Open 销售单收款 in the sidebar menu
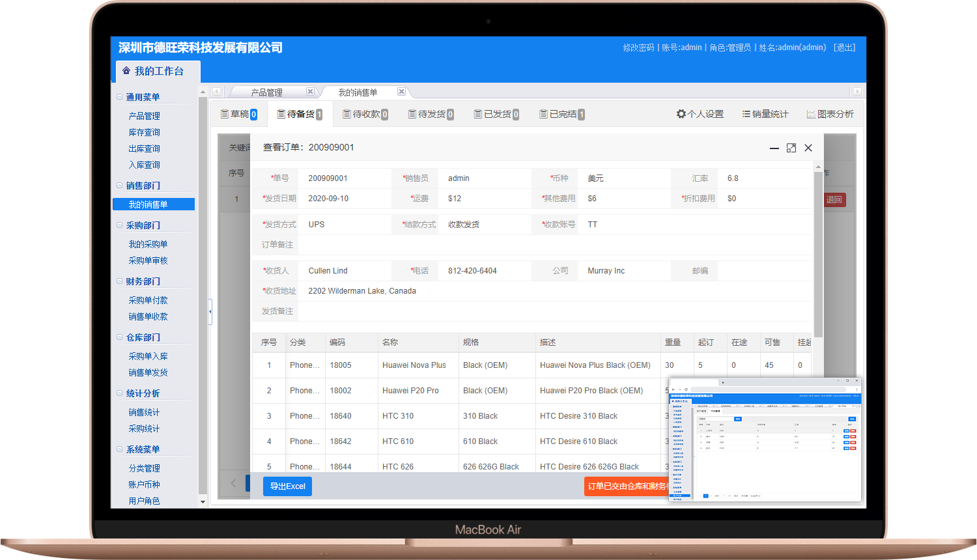The width and height of the screenshot is (977, 560). pyautogui.click(x=149, y=316)
